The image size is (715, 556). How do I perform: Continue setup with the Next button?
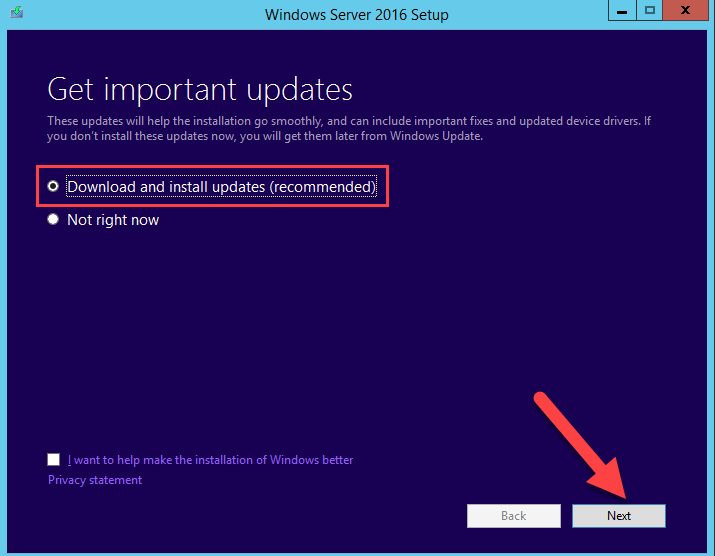(x=619, y=516)
